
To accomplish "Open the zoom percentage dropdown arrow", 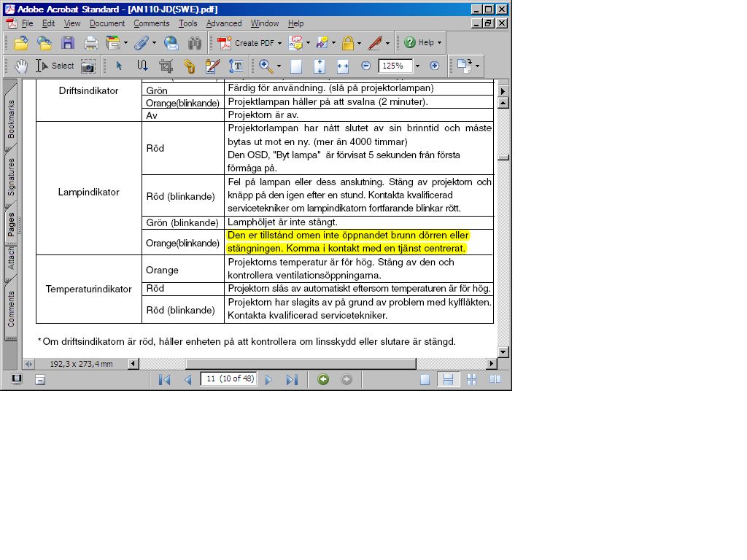I will tap(417, 66).
